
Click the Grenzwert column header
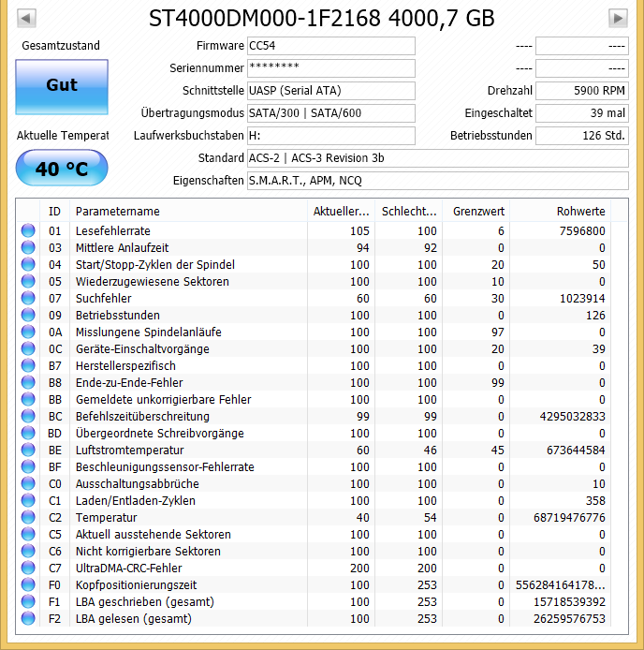478,212
